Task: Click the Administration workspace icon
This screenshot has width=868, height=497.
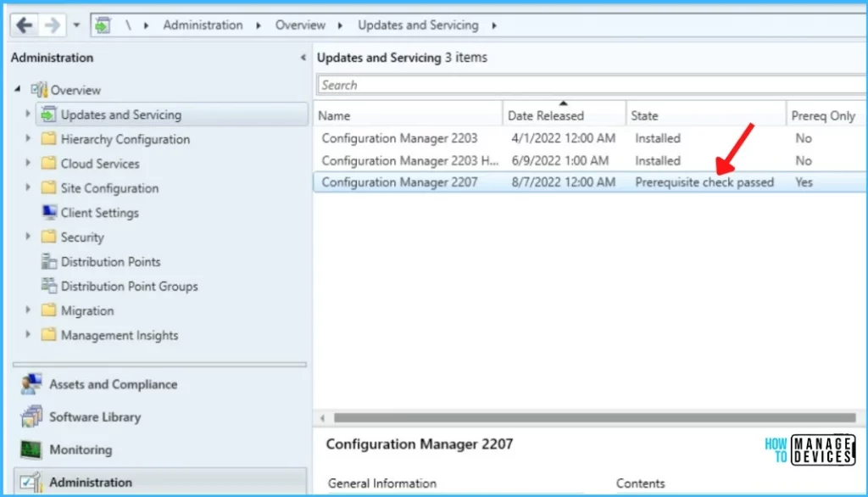Action: tap(31, 482)
